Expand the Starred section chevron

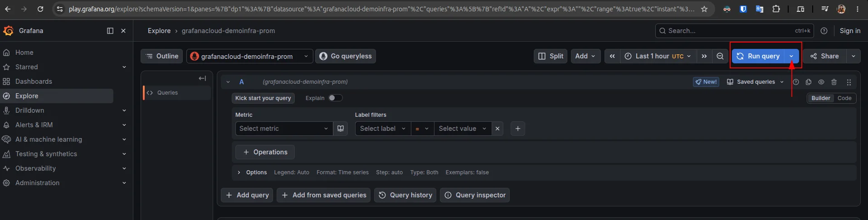point(124,67)
